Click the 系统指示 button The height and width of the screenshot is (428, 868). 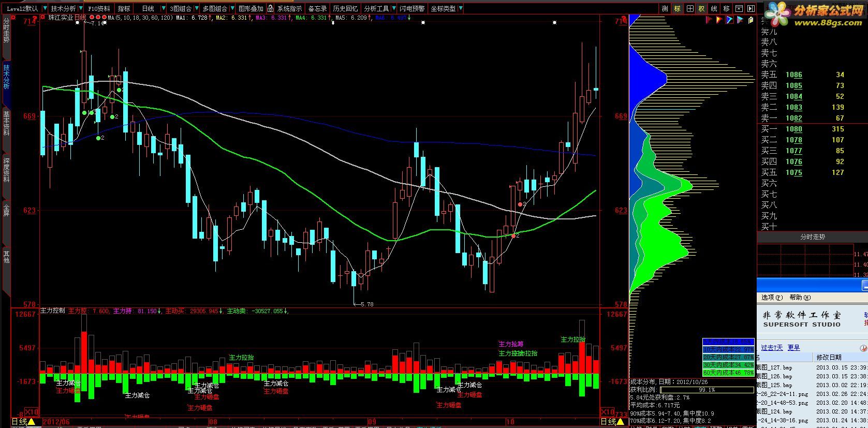289,9
